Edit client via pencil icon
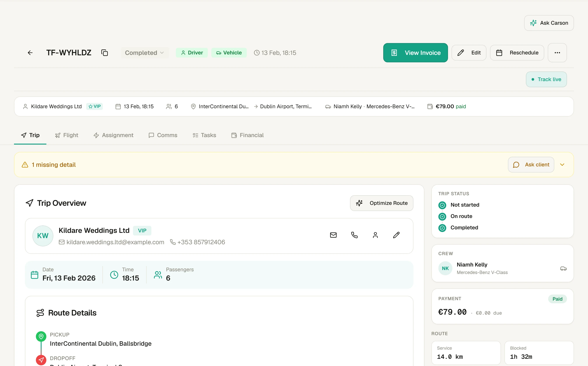 pyautogui.click(x=396, y=235)
